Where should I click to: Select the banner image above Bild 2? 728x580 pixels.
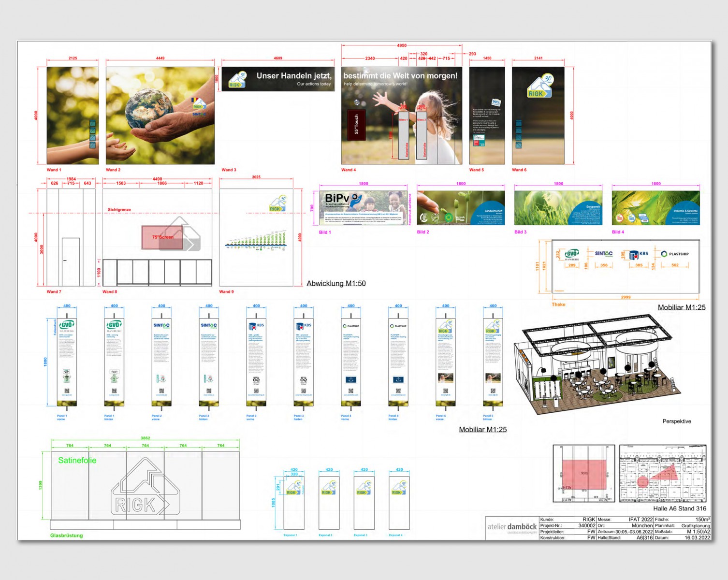click(461, 208)
